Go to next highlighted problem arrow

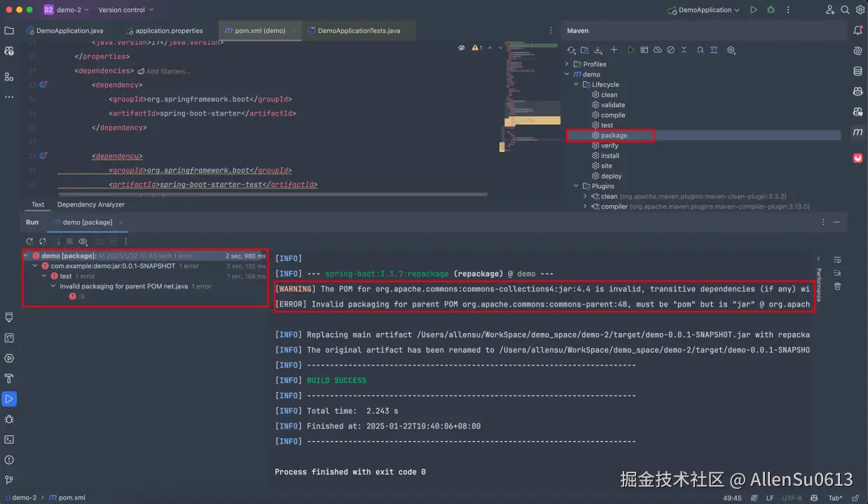[500, 48]
